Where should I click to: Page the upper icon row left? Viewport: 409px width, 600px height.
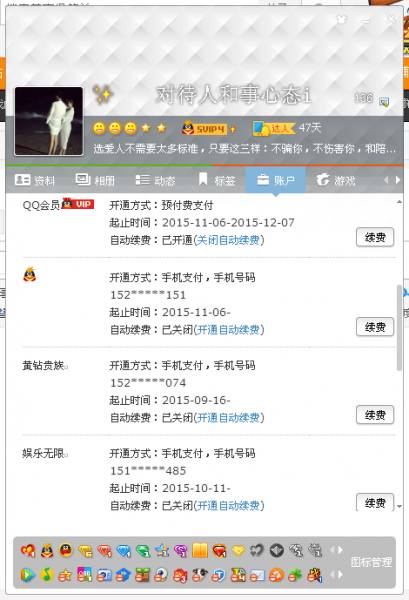coord(331,550)
